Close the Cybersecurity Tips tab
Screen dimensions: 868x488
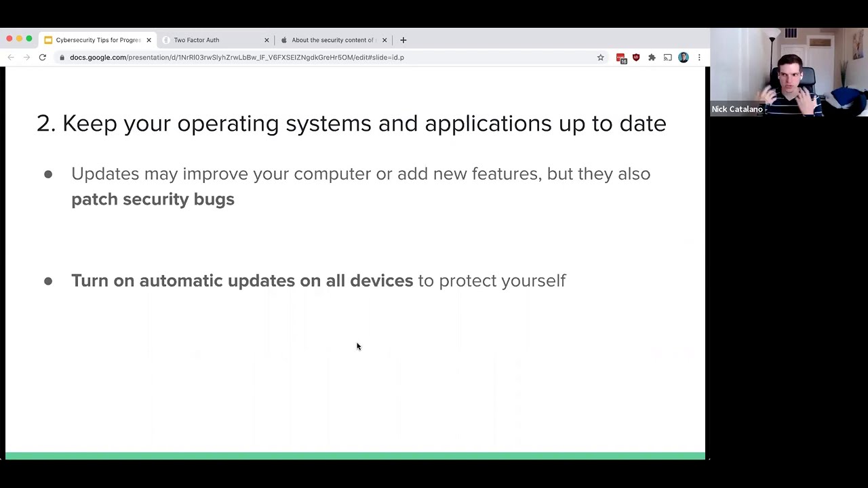(149, 40)
